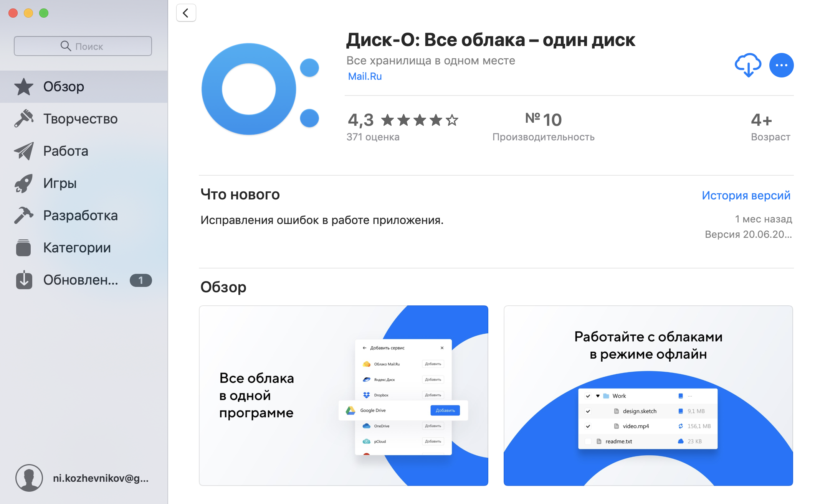Open the offline mode screenshot preview

pos(648,395)
